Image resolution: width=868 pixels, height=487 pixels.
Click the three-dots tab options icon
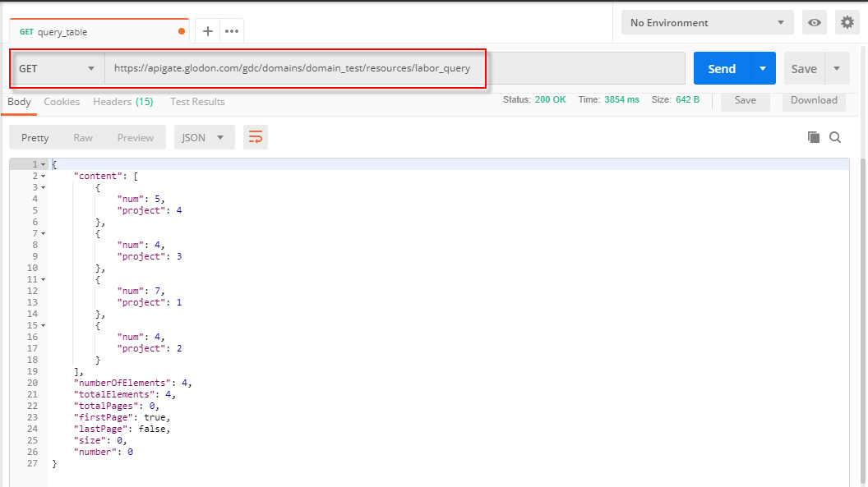(232, 31)
